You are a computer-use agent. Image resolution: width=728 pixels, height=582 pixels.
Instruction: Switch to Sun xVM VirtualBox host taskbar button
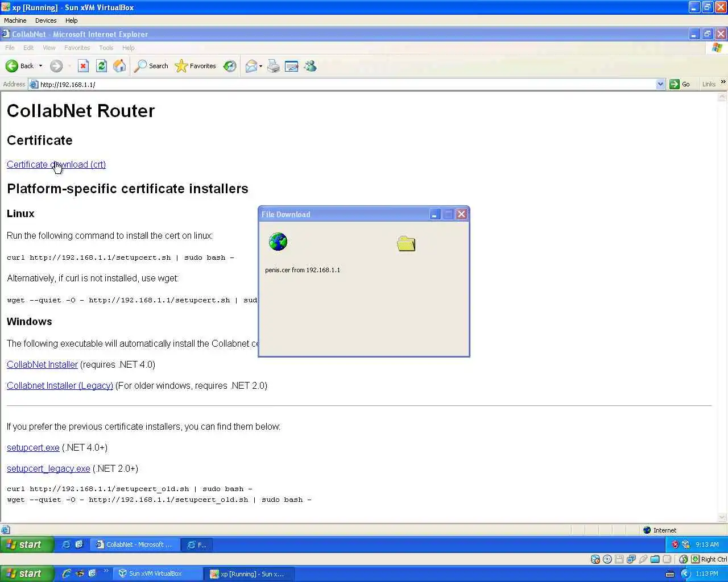click(x=158, y=574)
